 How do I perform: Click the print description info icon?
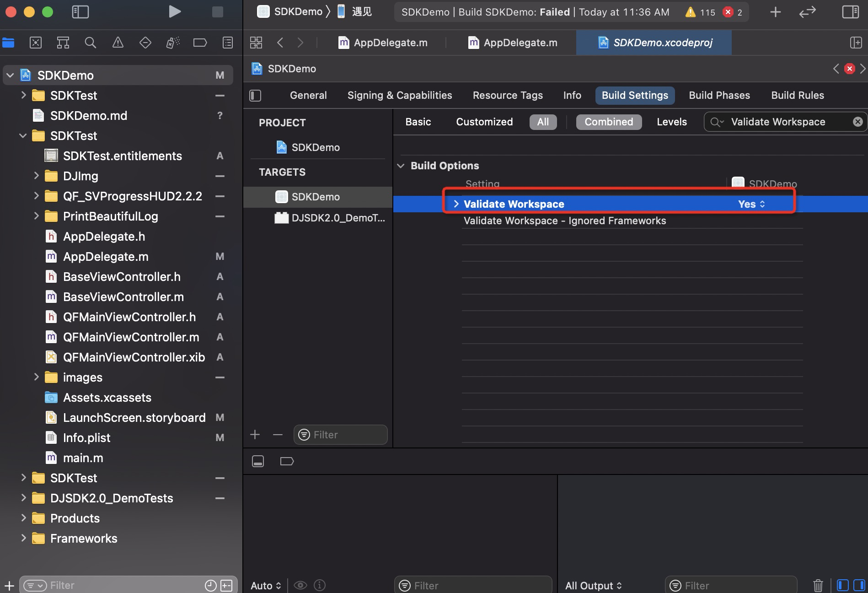320,585
